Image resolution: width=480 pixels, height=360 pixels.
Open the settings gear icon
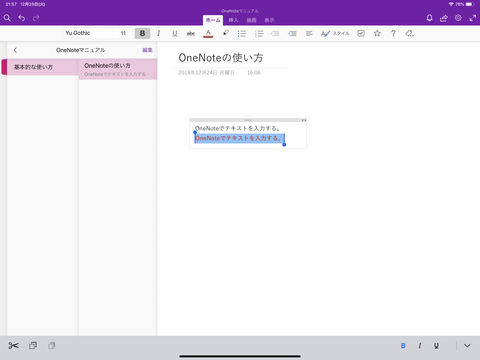coord(458,18)
